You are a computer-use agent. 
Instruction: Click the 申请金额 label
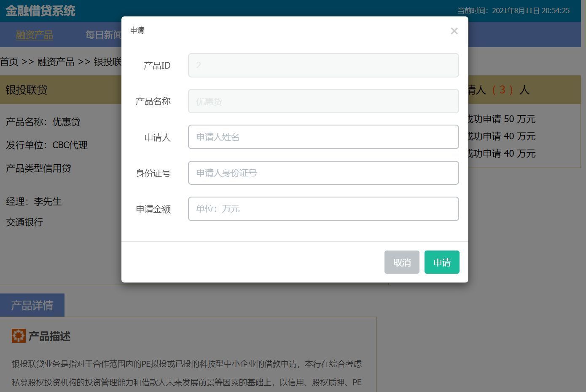[153, 209]
